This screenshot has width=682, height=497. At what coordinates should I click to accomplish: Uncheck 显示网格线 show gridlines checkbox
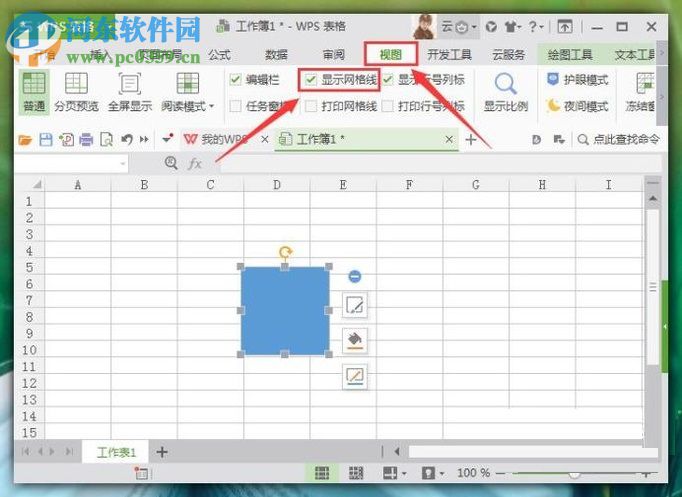coord(311,80)
